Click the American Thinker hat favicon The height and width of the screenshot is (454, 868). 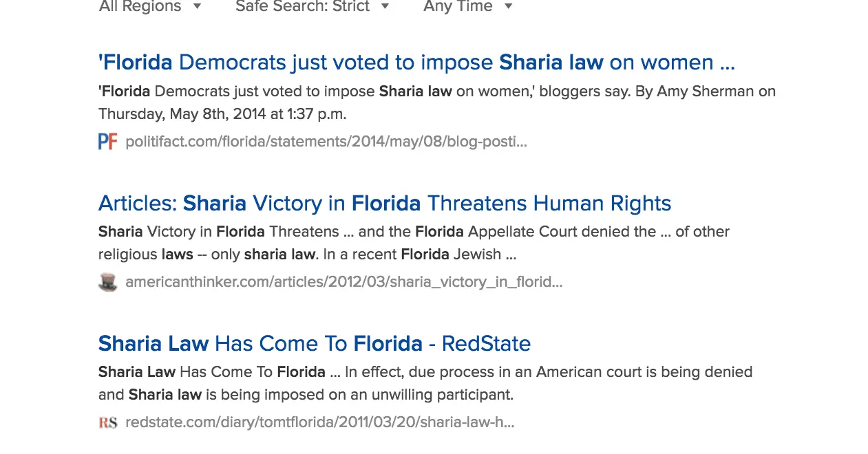[x=107, y=282]
